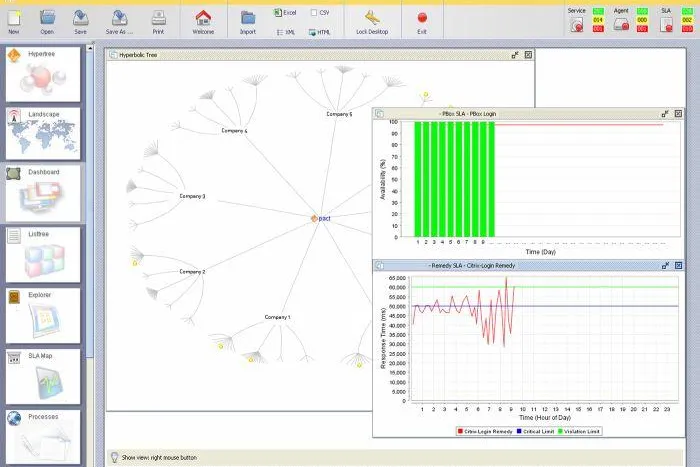Click the Hyperbolic Tree title text
The width and height of the screenshot is (700, 467).
(x=138, y=55)
